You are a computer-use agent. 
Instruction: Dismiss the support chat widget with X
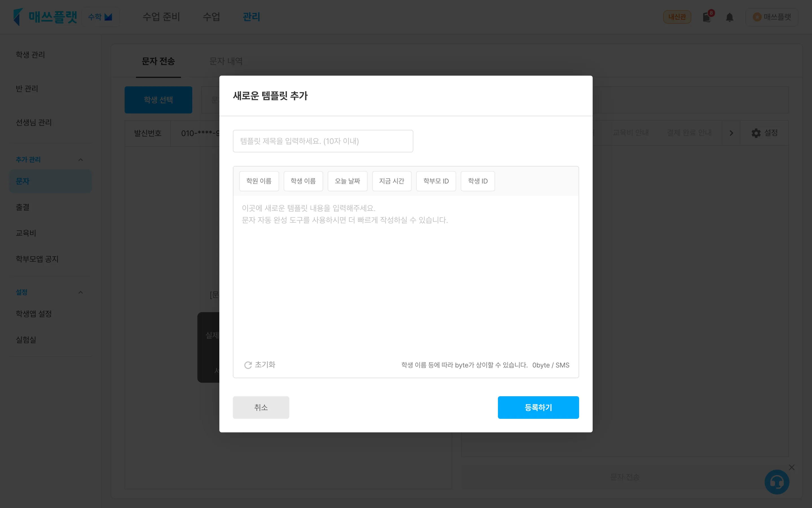pos(791,467)
